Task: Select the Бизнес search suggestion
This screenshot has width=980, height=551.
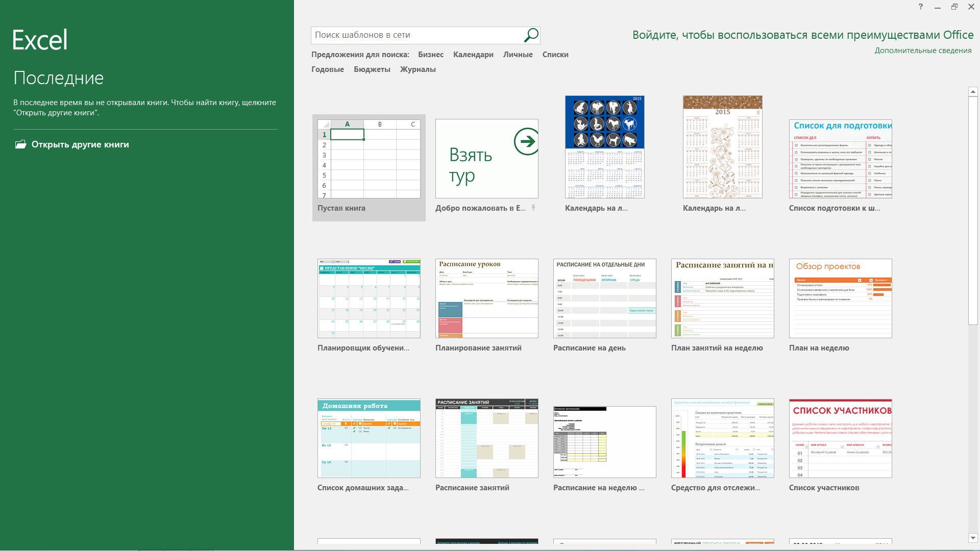Action: pyautogui.click(x=431, y=55)
